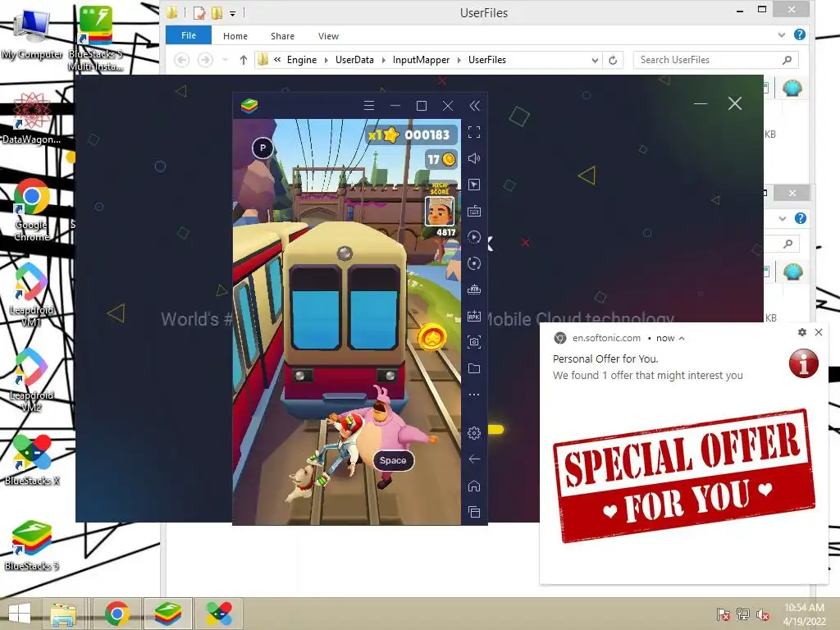This screenshot has width=840, height=630.
Task: Click the Search UserFiles input field
Action: pos(715,60)
